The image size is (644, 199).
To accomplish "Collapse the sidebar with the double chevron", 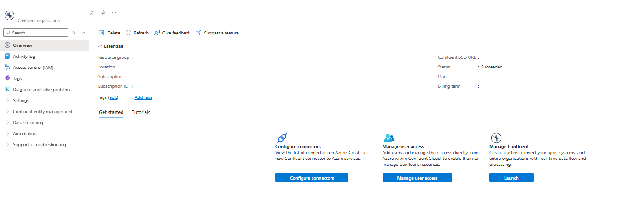I will (84, 33).
